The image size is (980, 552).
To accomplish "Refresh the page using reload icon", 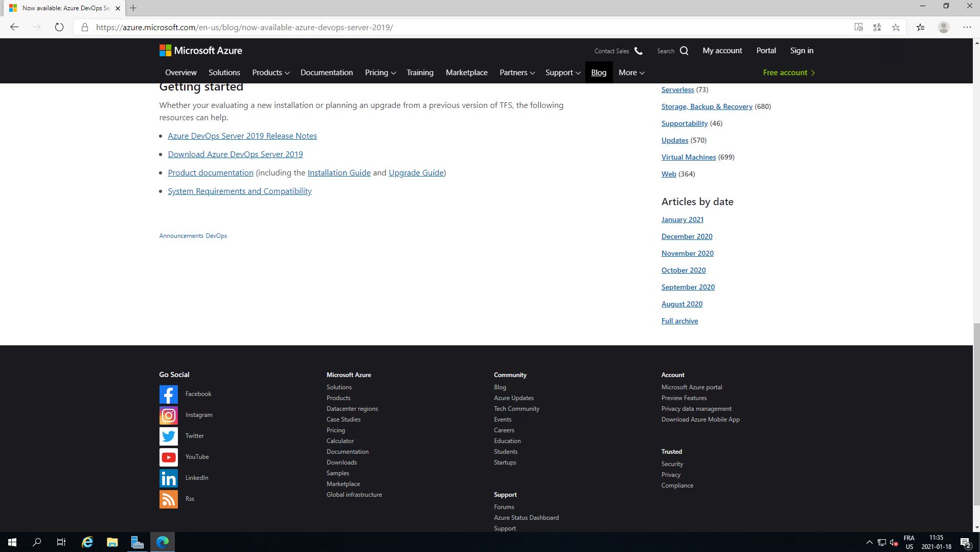I will click(59, 28).
